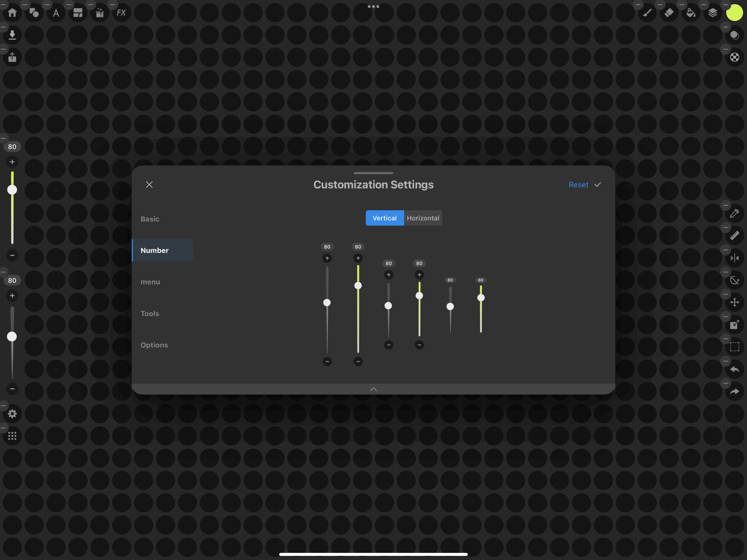Open the menu section
The image size is (747, 560).
pos(150,282)
